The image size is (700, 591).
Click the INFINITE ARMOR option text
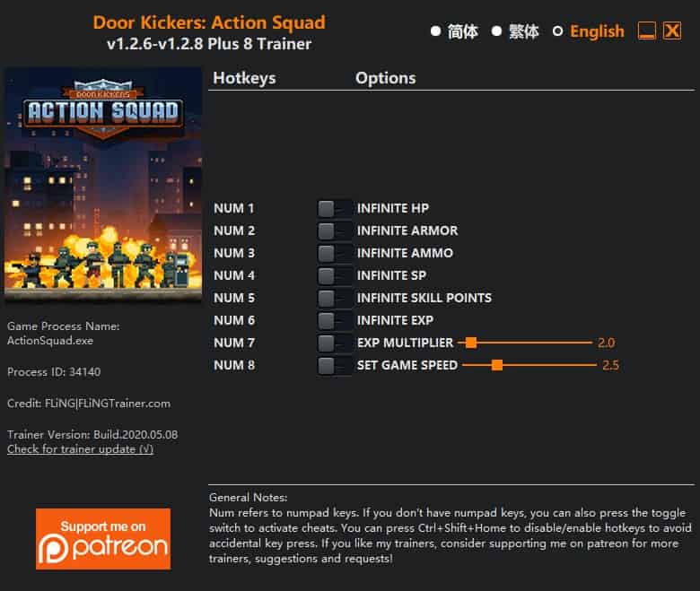407,230
